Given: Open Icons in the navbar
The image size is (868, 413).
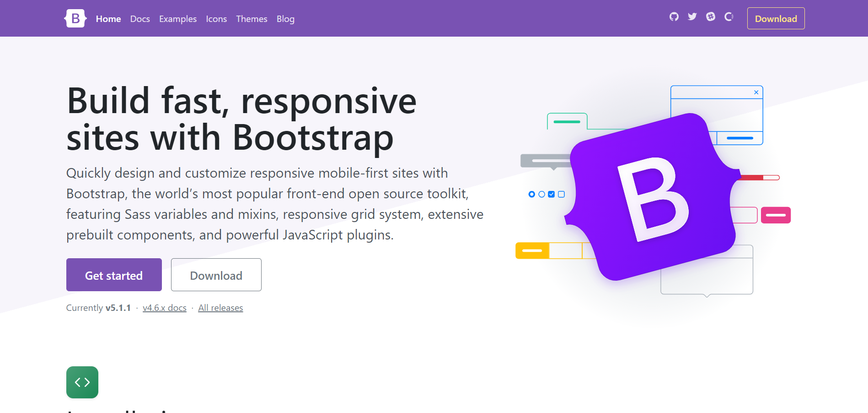Looking at the screenshot, I should [216, 19].
